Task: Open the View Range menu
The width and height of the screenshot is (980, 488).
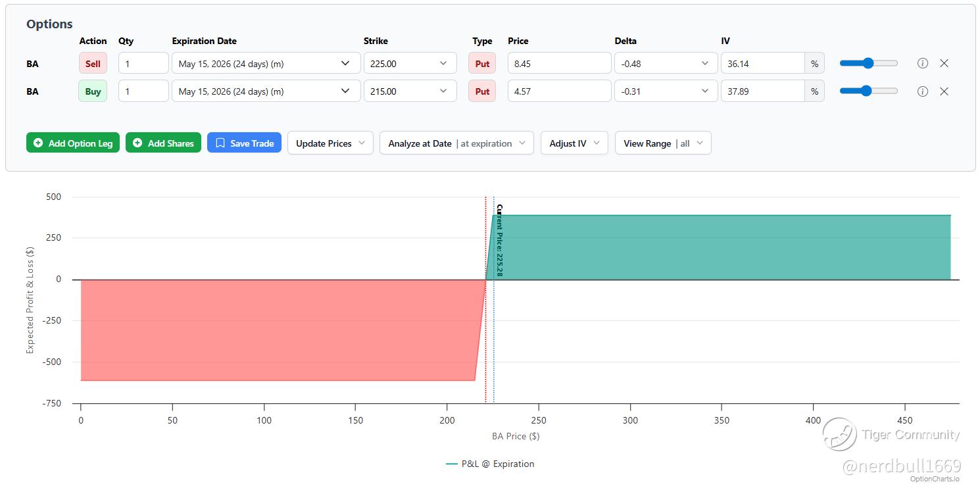Action: point(662,143)
